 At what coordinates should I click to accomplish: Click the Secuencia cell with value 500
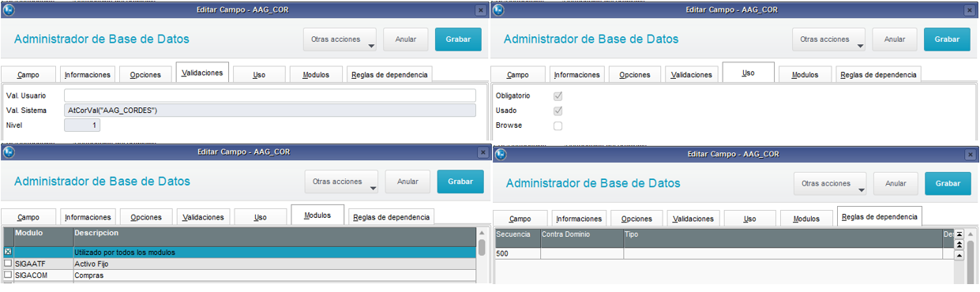tap(517, 253)
